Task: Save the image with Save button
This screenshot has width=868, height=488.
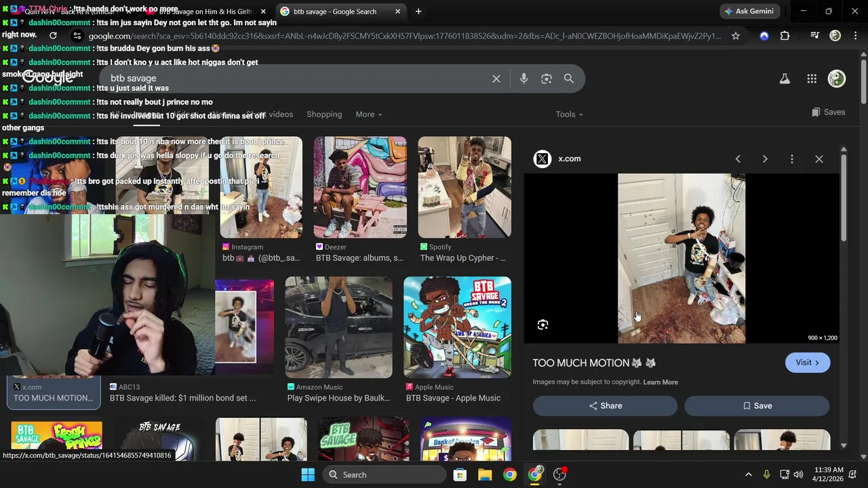Action: click(757, 406)
